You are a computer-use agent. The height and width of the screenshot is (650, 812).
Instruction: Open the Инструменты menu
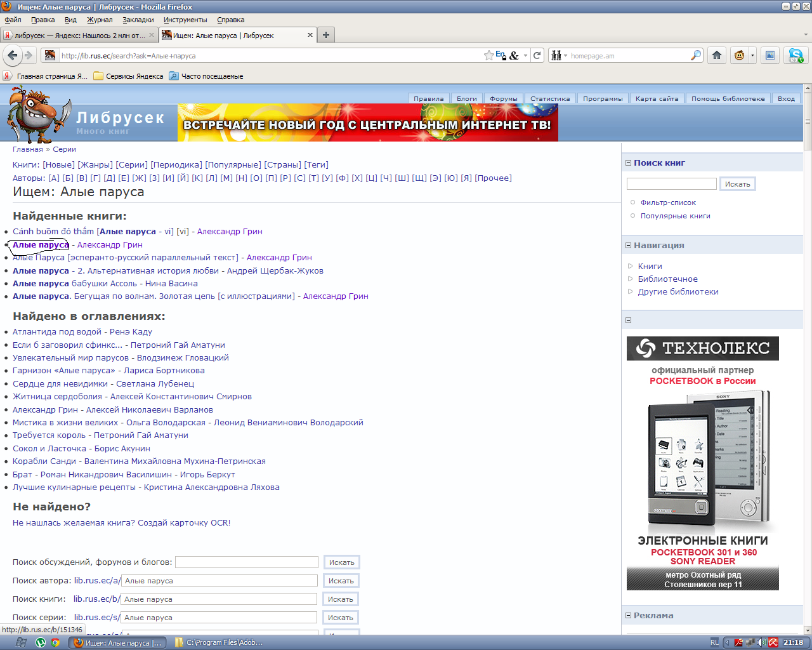click(185, 20)
